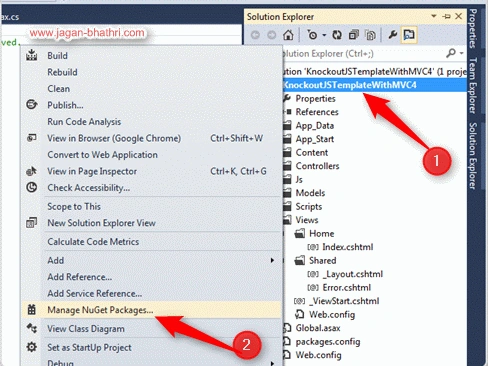Choose Build from the context menu
Image resolution: width=488 pixels, height=366 pixels.
coord(152,56)
